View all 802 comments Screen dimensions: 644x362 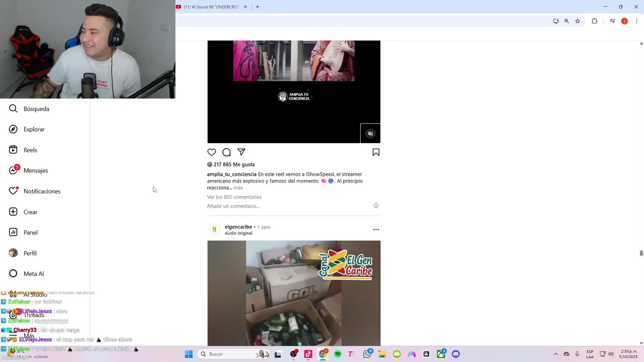234,197
